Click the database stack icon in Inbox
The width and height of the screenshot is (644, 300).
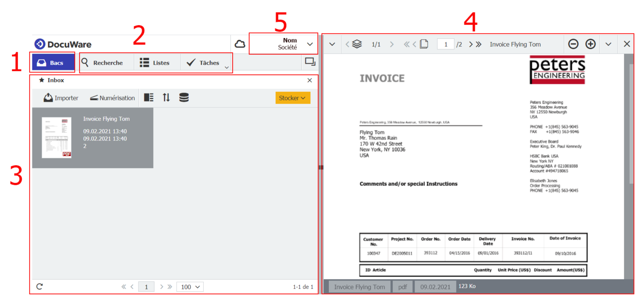(184, 97)
